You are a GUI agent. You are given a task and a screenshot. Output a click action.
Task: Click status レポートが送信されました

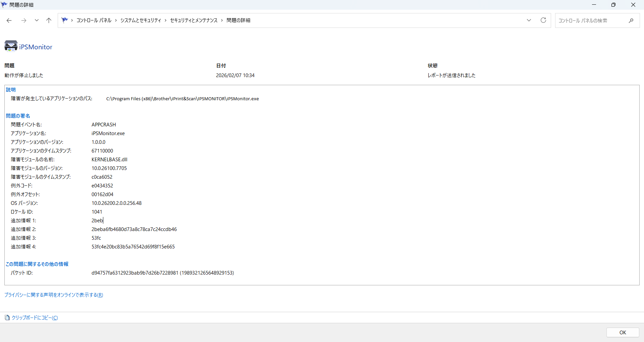click(x=451, y=75)
